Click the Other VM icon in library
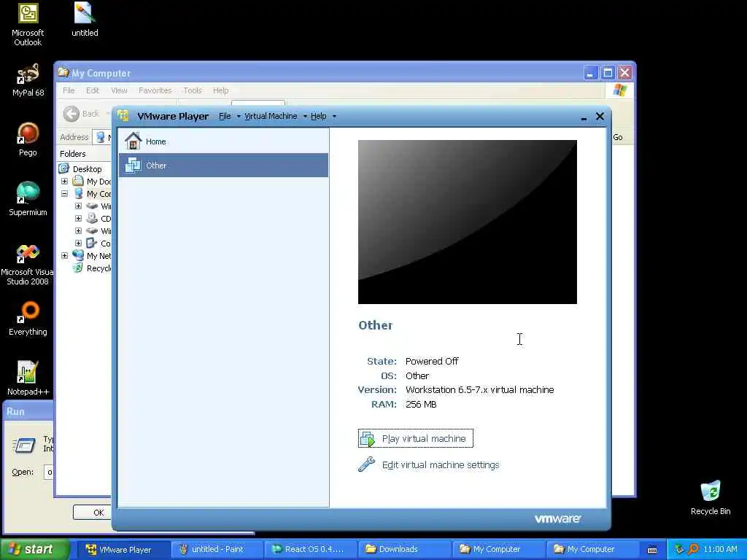Viewport: 747px width, 560px height. [133, 165]
